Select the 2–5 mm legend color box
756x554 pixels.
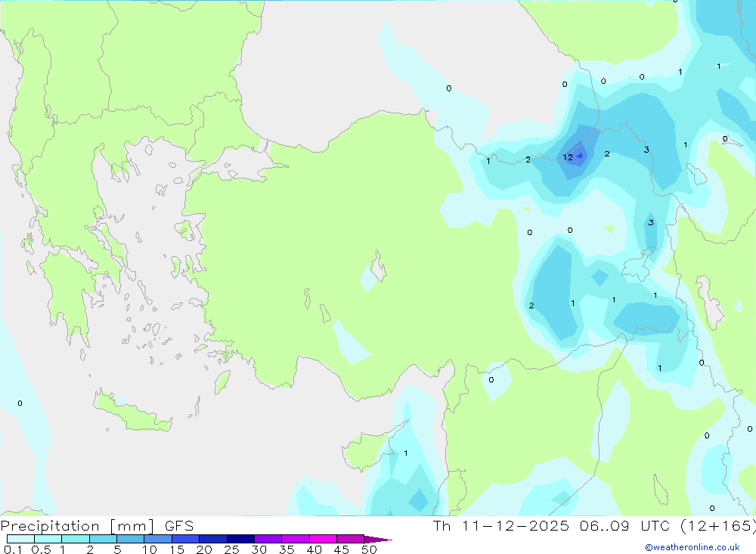click(x=103, y=539)
